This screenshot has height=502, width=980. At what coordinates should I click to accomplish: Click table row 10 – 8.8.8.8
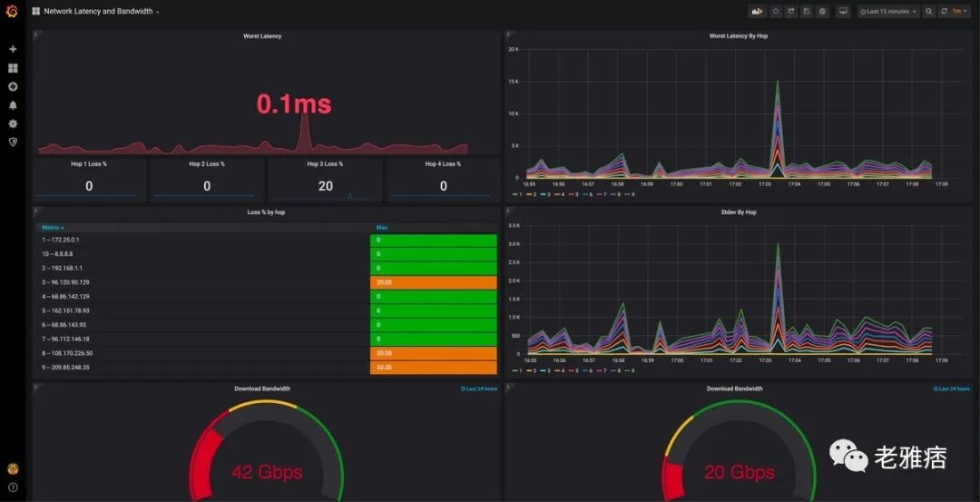266,254
